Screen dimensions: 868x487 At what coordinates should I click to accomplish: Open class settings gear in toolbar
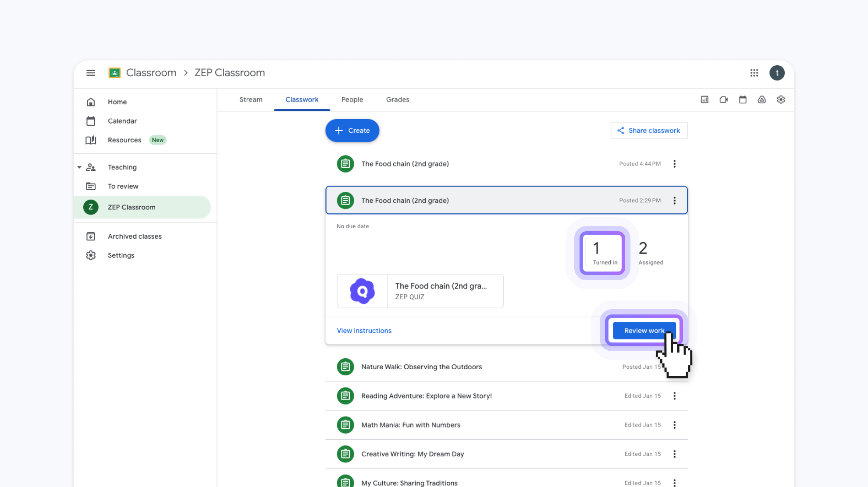pyautogui.click(x=781, y=100)
